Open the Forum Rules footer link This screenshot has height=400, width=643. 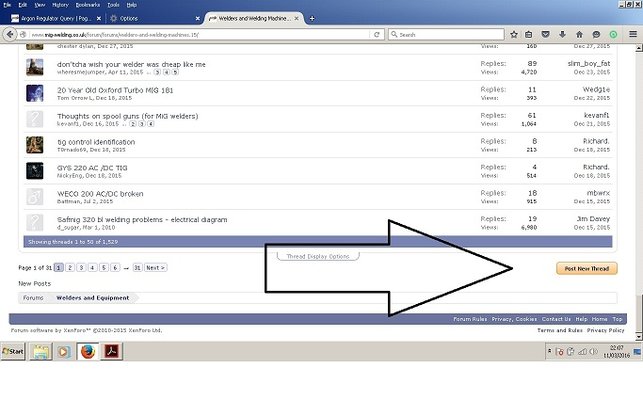[x=470, y=318]
